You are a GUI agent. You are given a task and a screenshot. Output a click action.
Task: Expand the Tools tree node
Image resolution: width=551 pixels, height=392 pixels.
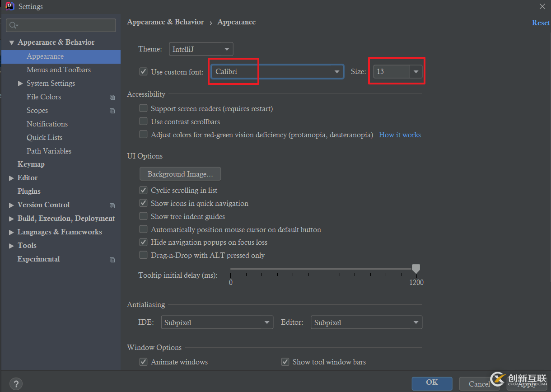click(x=11, y=246)
